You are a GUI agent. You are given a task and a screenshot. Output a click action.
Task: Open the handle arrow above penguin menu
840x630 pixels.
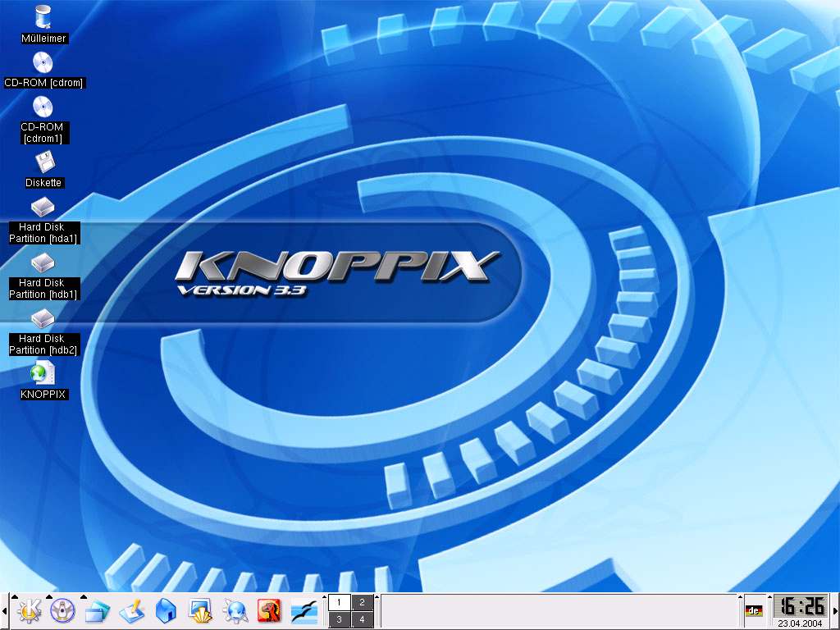pyautogui.click(x=49, y=596)
